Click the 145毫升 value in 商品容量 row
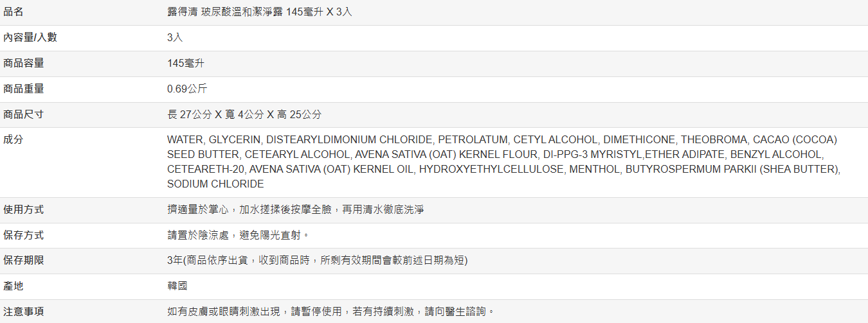Image resolution: width=868 pixels, height=323 pixels. 186,63
